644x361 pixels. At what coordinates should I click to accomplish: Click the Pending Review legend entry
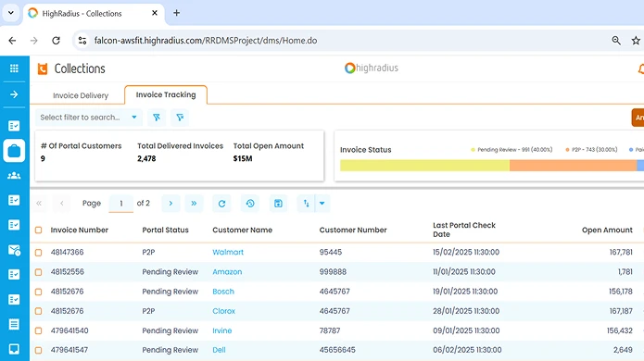click(x=511, y=150)
